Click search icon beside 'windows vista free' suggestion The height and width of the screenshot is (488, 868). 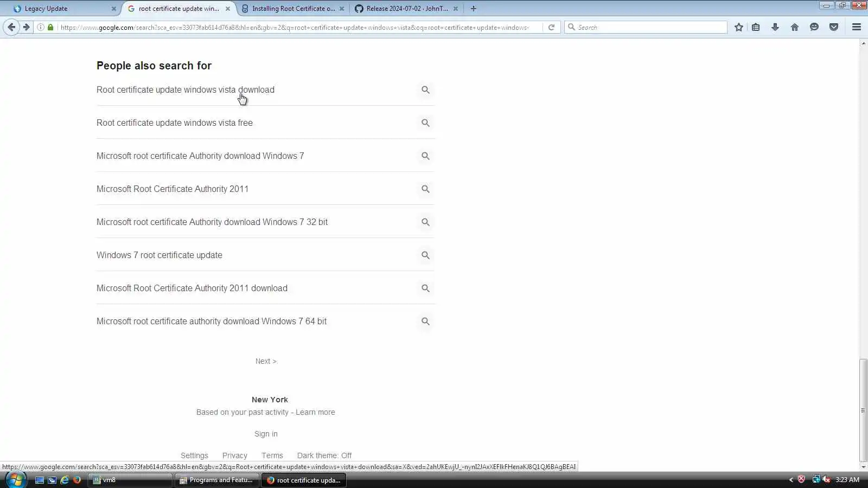pyautogui.click(x=426, y=123)
